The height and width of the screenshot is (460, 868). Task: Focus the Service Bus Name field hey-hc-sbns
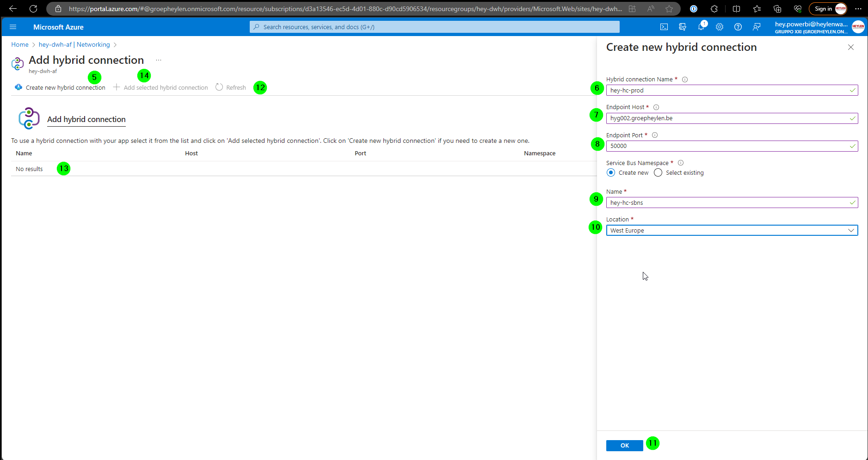point(732,202)
